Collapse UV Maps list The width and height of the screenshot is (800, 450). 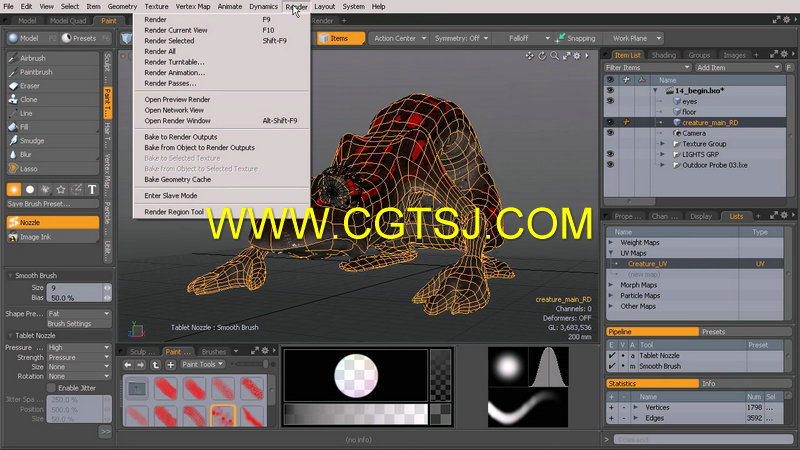click(x=611, y=253)
